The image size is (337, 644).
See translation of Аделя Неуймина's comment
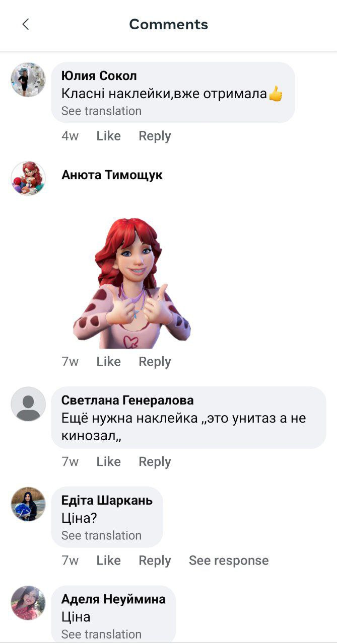click(x=101, y=634)
